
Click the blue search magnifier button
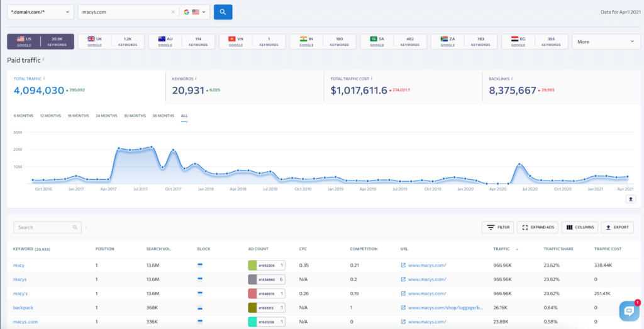223,12
